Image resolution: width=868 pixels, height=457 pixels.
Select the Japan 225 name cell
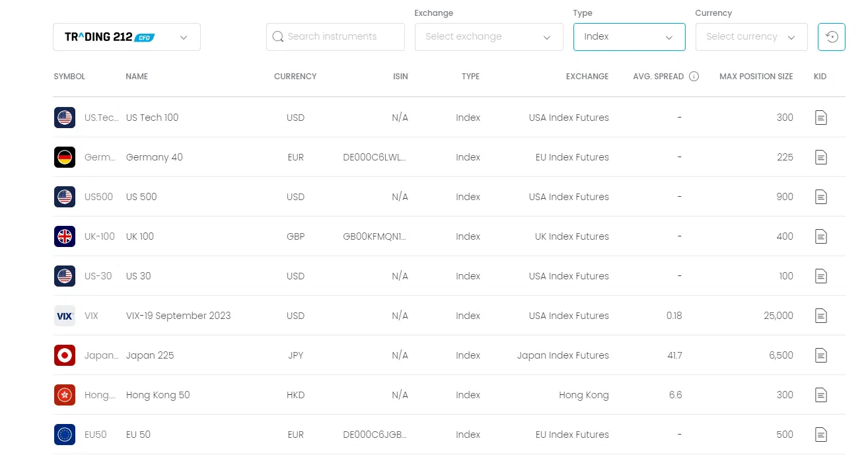(150, 355)
